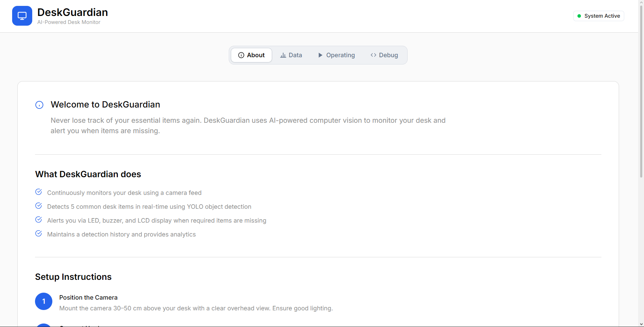Viewport: 644px width, 327px height.
Task: Click the code brackets icon in Debug tab
Action: coord(373,55)
